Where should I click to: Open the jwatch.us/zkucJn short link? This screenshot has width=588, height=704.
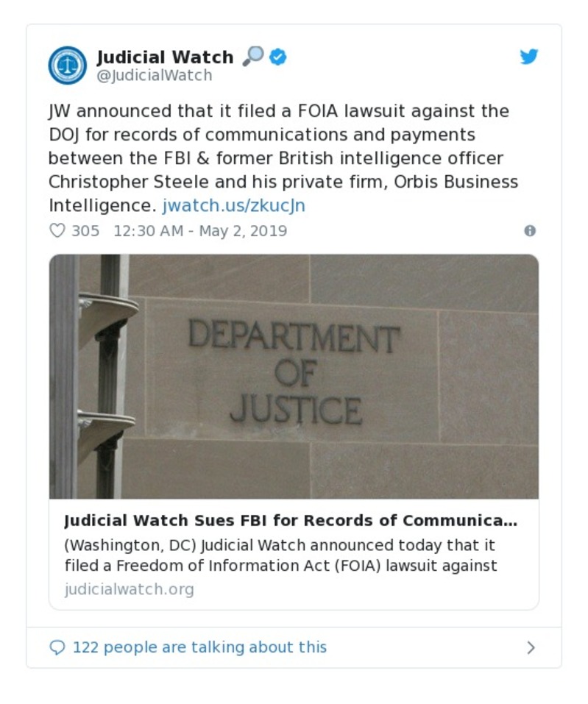tap(233, 205)
